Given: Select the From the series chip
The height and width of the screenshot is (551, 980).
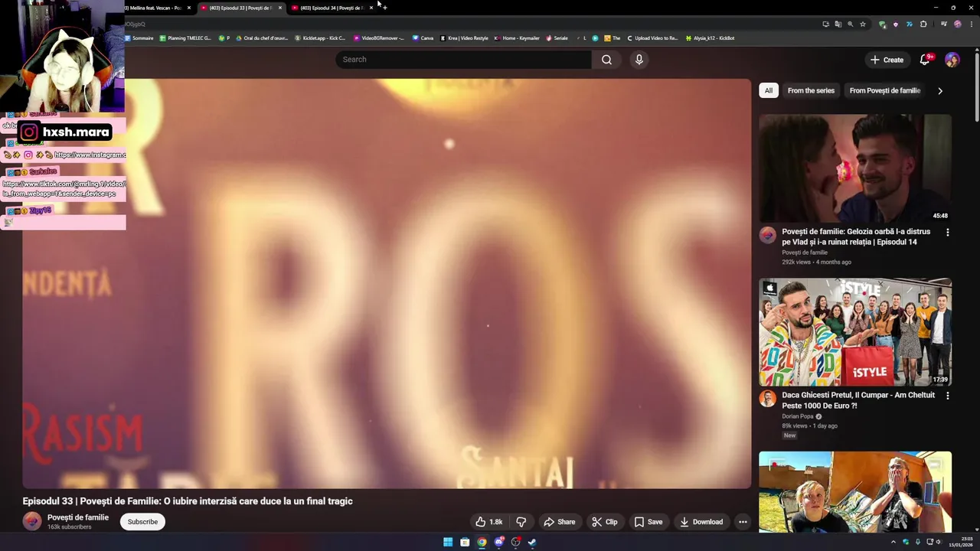Looking at the screenshot, I should tap(811, 90).
